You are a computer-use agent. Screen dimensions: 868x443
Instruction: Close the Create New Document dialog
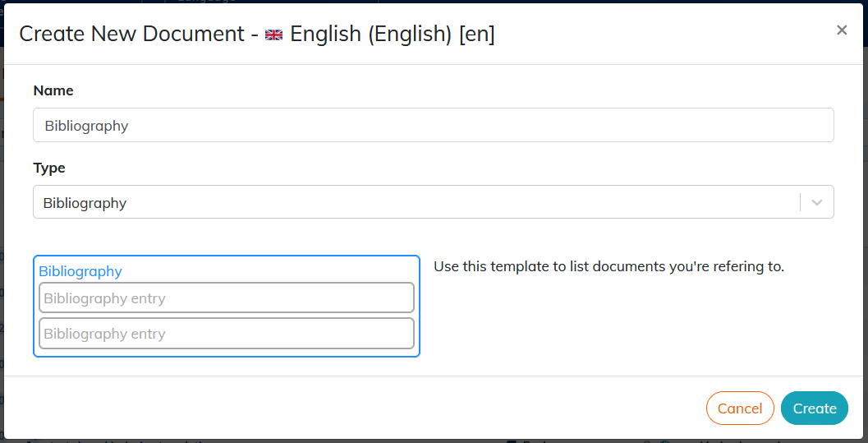click(842, 30)
